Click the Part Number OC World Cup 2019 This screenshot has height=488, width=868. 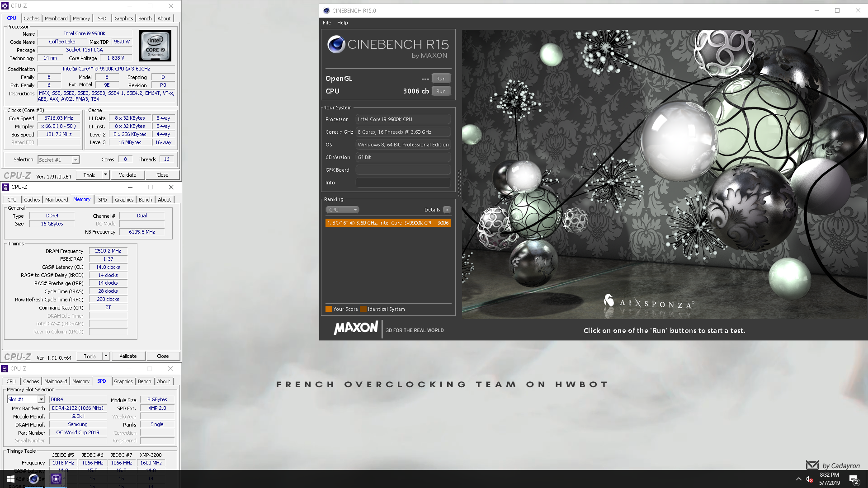click(x=78, y=433)
